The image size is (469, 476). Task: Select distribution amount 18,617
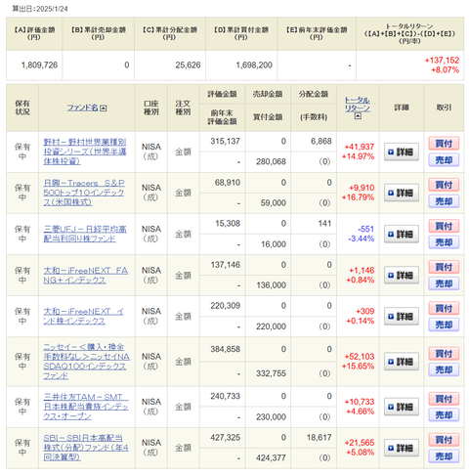[320, 438]
